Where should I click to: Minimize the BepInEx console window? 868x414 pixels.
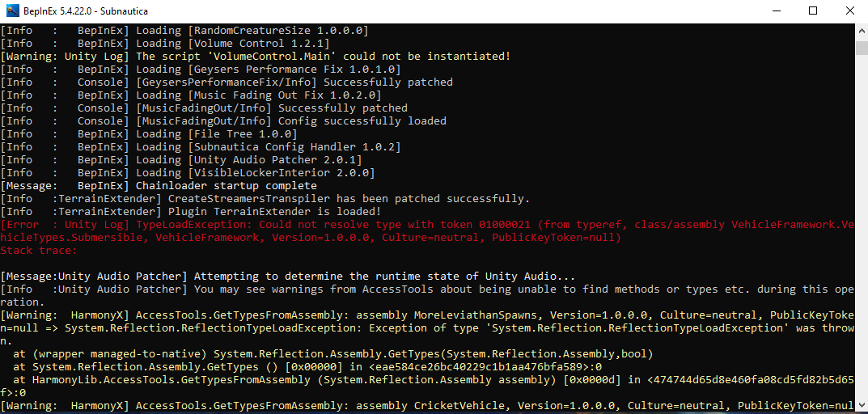[x=776, y=11]
